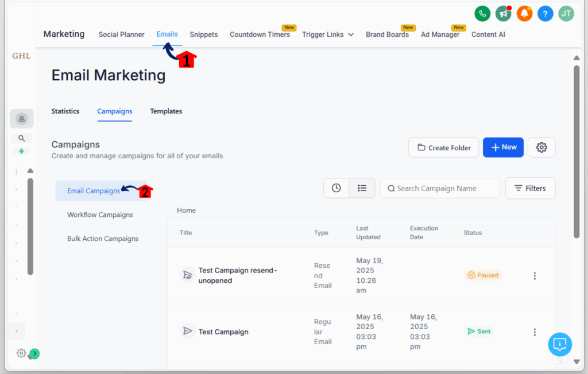
Task: Open the Filters panel
Action: click(x=530, y=188)
